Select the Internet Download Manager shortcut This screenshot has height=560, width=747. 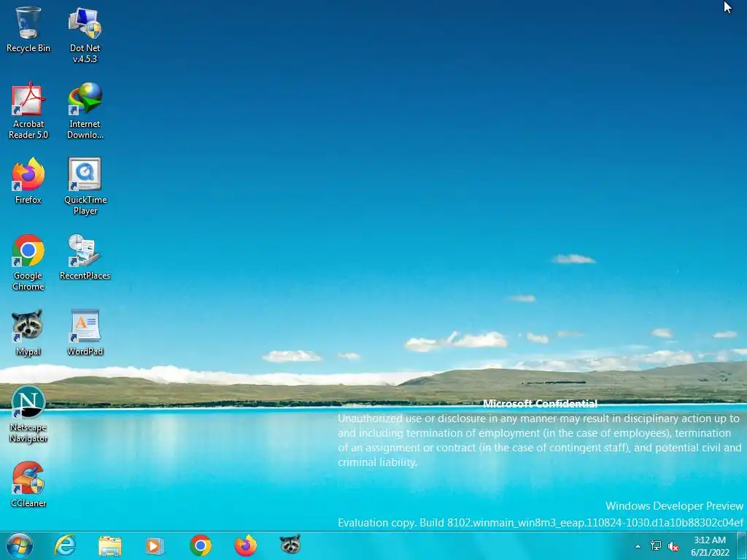(x=85, y=111)
